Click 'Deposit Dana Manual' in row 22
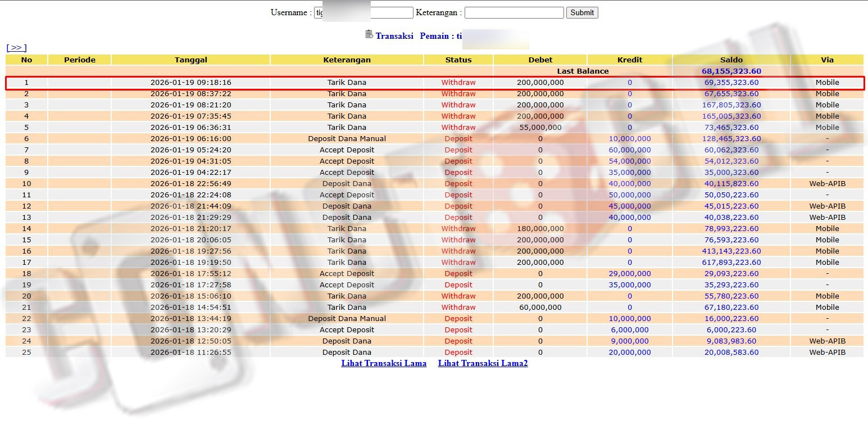The height and width of the screenshot is (438, 868). (347, 319)
